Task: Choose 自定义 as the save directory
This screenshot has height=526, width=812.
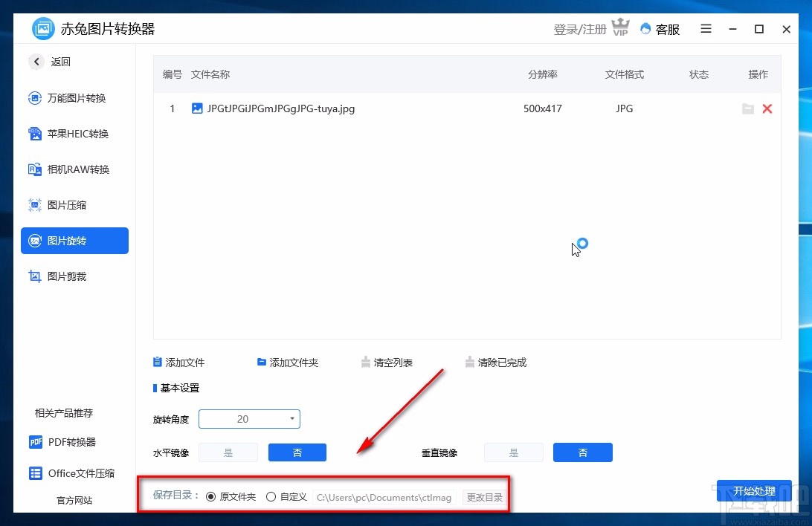Action: [x=271, y=497]
